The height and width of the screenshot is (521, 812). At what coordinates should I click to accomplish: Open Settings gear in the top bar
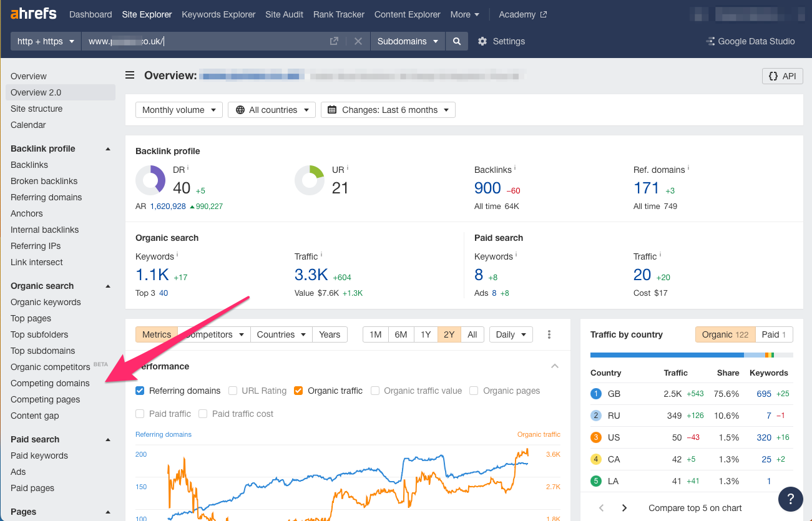(501, 41)
